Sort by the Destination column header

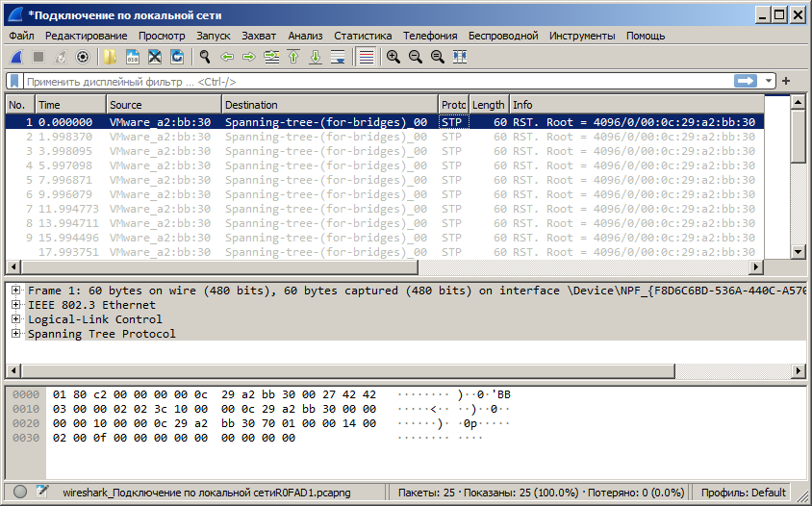[x=329, y=105]
